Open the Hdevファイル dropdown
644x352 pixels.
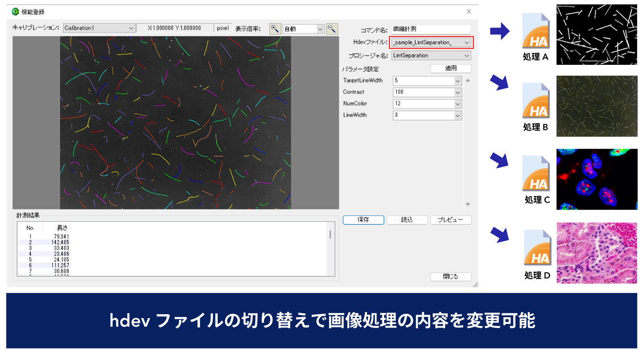click(467, 42)
